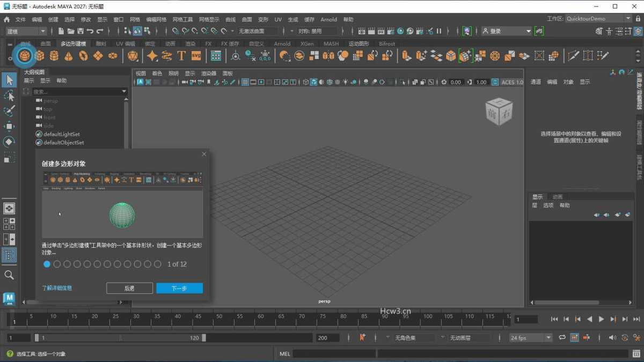Open the Type tool from the shelf
Viewport: 644px width, 362px height.
(181, 55)
